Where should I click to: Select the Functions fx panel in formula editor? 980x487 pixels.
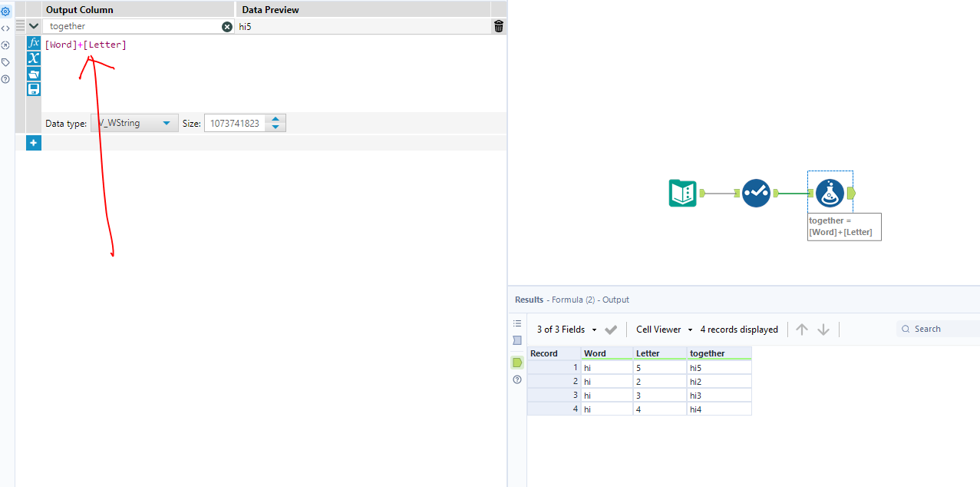33,44
